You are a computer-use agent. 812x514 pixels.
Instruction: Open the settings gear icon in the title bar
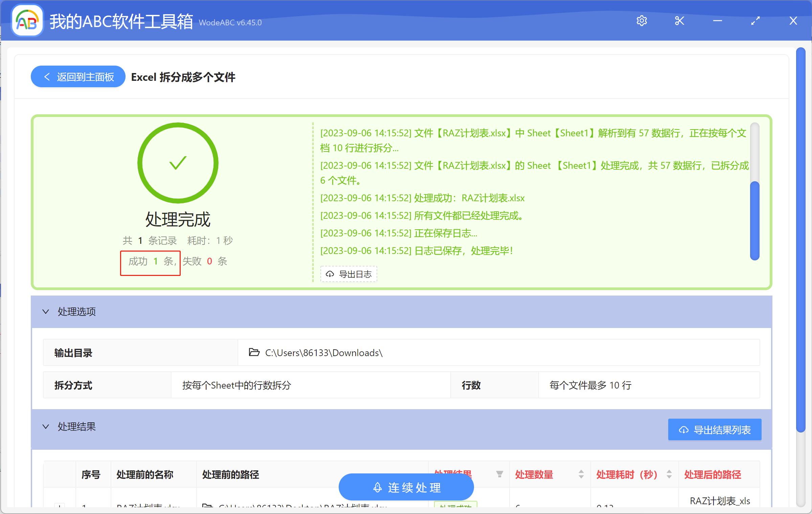(x=642, y=21)
